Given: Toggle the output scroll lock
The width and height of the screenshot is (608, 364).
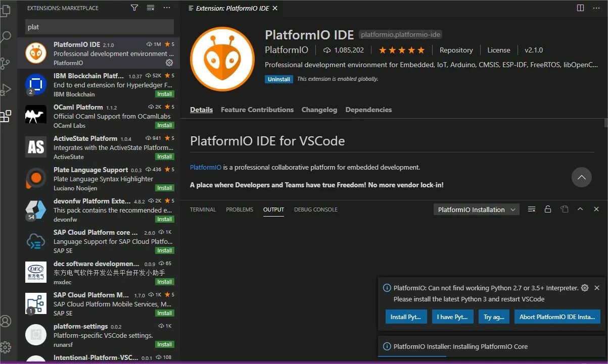Looking at the screenshot, I should tap(547, 210).
